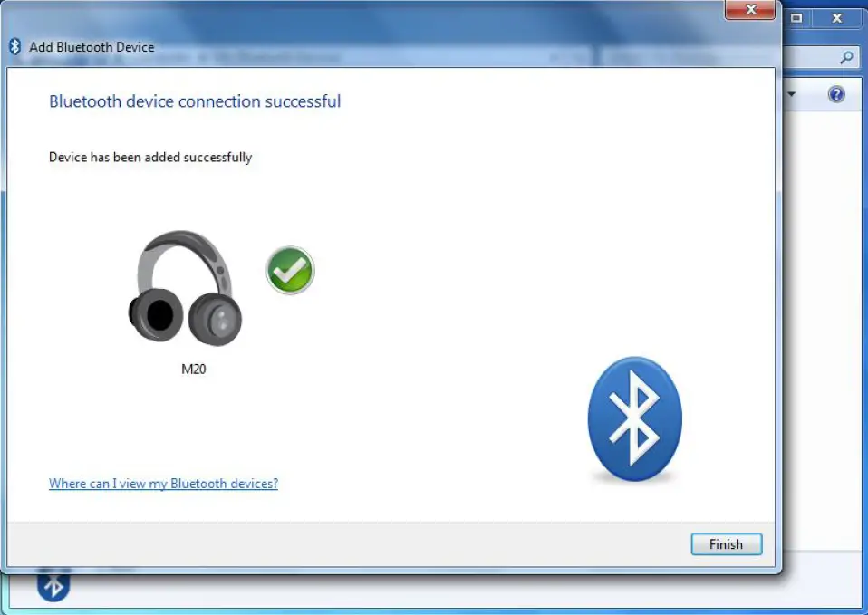Click the search magnifier in background window

[x=846, y=57]
